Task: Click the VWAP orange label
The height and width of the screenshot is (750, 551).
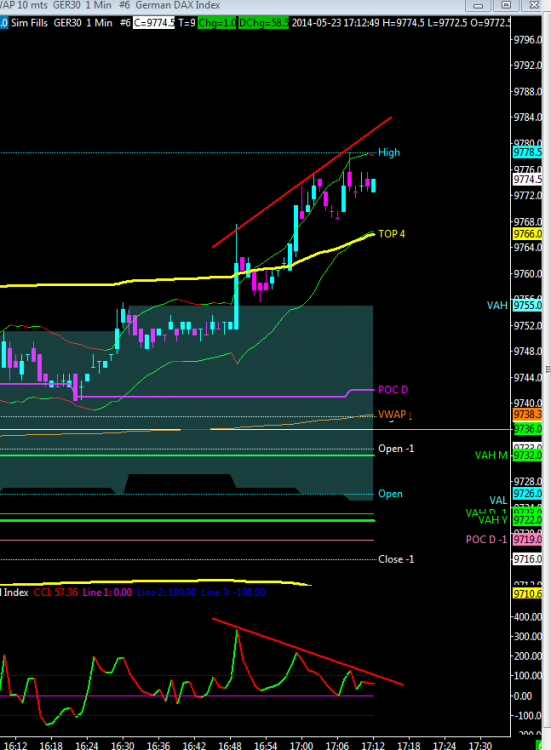Action: pyautogui.click(x=392, y=415)
